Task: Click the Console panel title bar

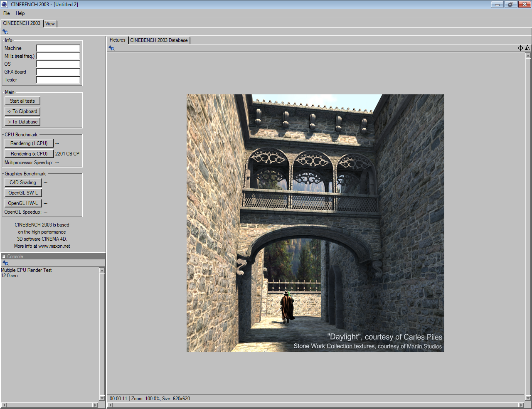Action: point(53,256)
